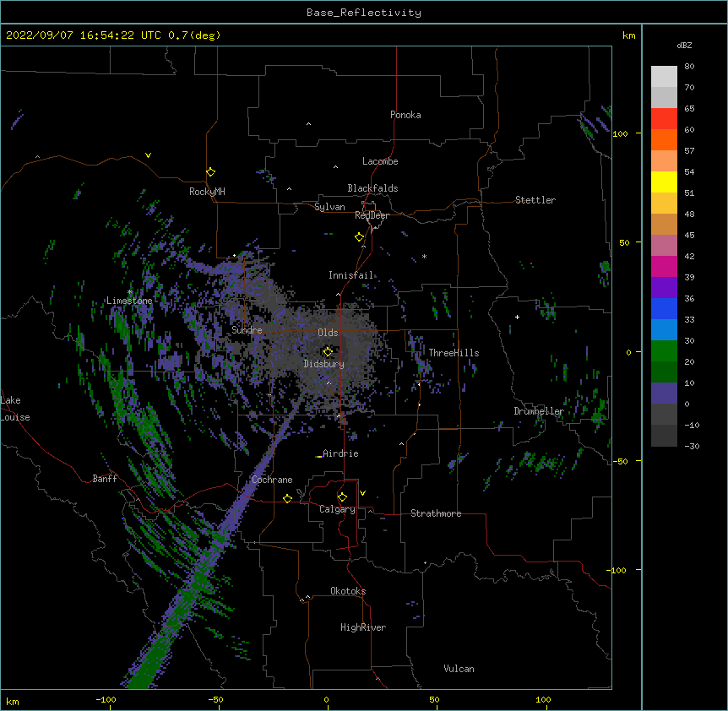Select the purple 36-39 dBZ legend swatch
Image resolution: width=728 pixels, height=711 pixels.
pyautogui.click(x=664, y=288)
